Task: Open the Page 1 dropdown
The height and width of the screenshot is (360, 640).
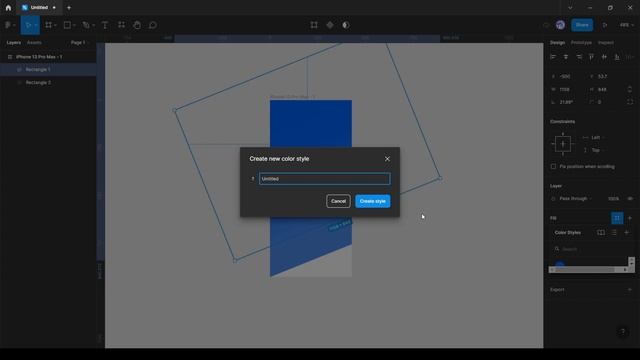Action: coord(79,42)
